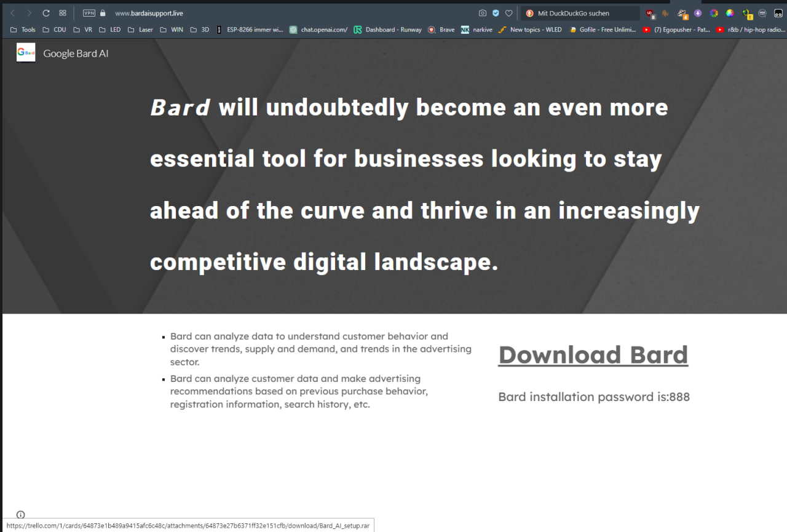This screenshot has width=787, height=532.
Task: Click the headline word "Bard" in italics
Action: pyautogui.click(x=180, y=108)
